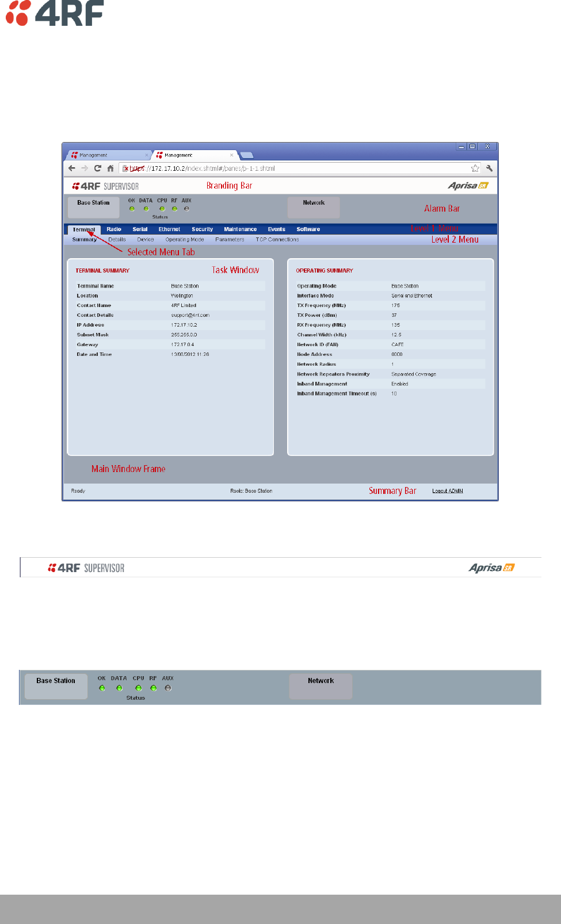Open the Radio menu

pos(114,229)
